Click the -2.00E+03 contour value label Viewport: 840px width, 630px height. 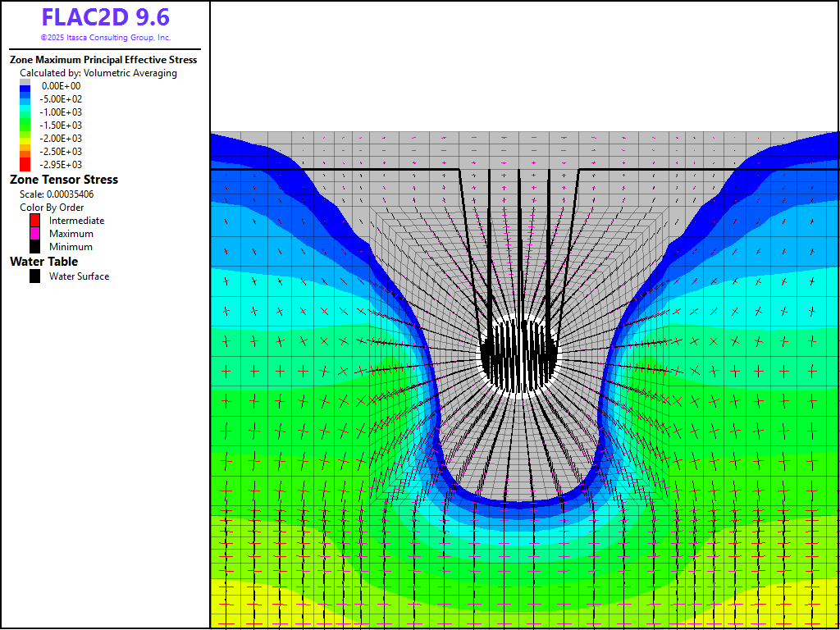coord(62,139)
